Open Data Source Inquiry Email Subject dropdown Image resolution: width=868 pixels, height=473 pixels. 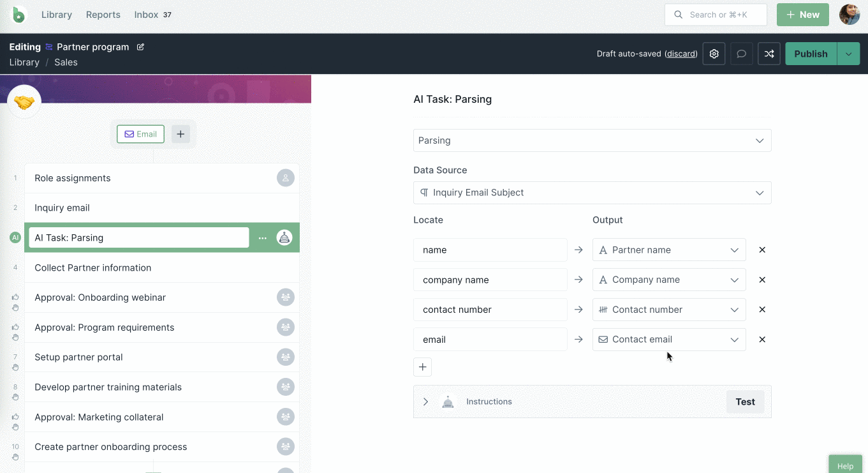point(592,193)
